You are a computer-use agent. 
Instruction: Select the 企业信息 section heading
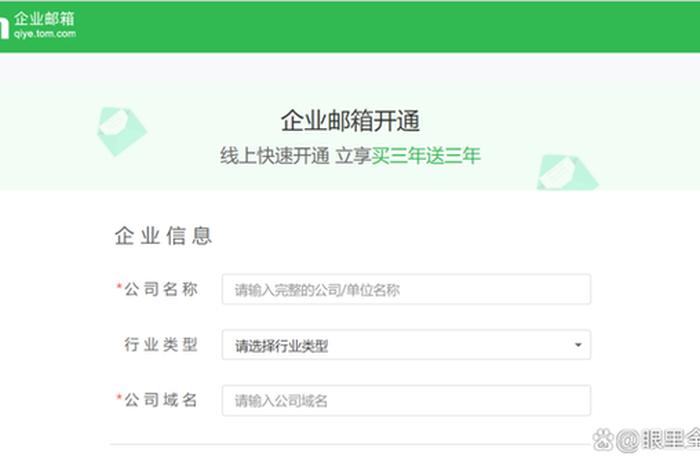[x=163, y=236]
